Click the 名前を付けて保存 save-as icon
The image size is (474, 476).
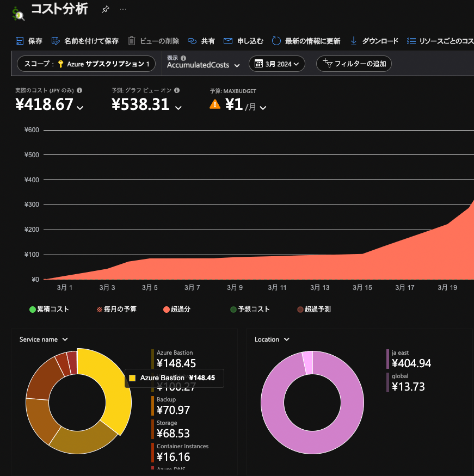click(x=56, y=41)
